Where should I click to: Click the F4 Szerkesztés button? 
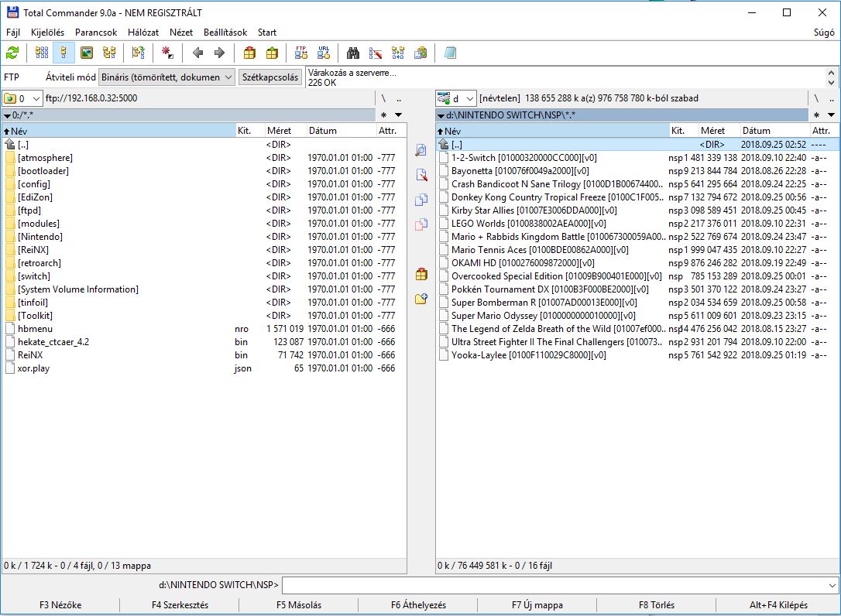[x=180, y=604]
